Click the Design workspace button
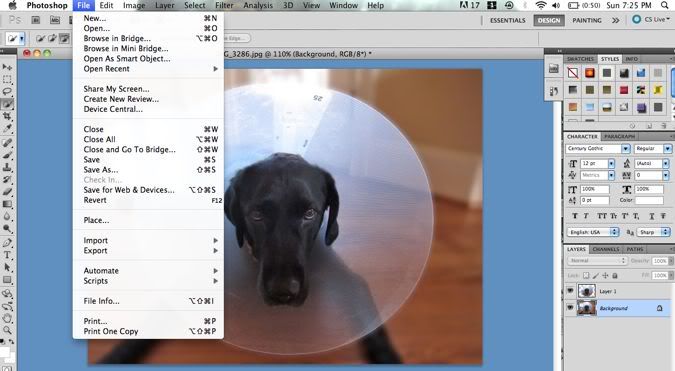Image resolution: width=675 pixels, height=371 pixels. 549,20
